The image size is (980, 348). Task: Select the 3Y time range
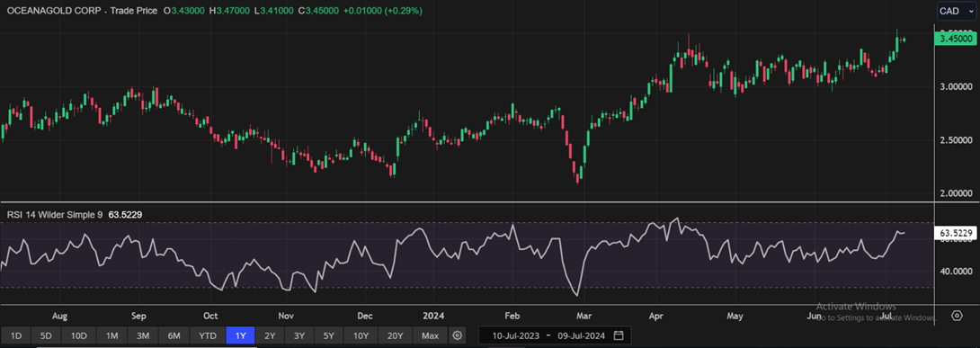tap(299, 335)
